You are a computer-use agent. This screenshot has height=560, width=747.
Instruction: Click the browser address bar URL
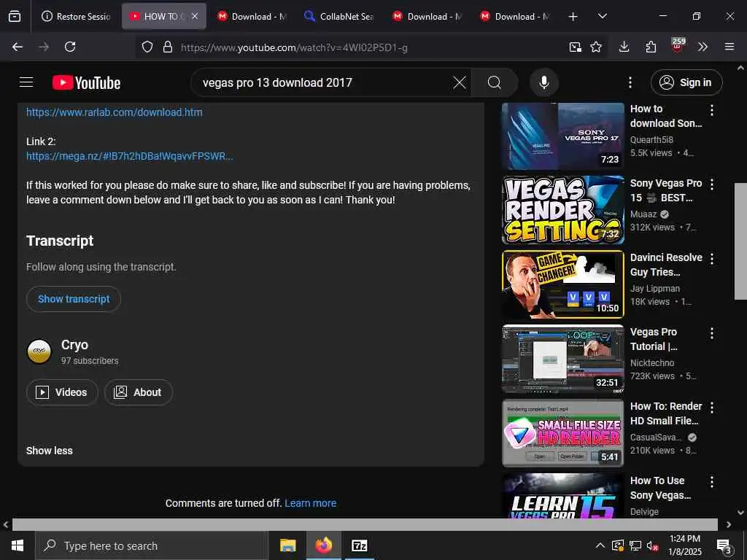point(294,47)
